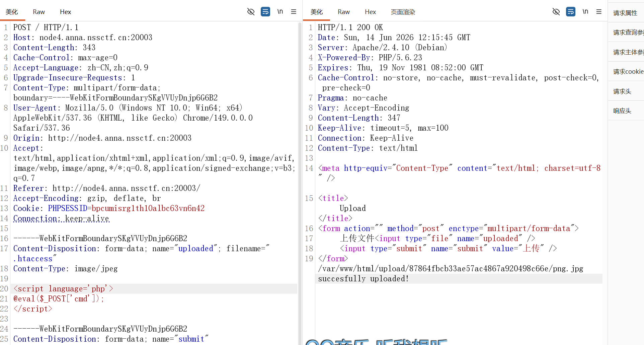
Task: Toggle hidden characters eye icon in request pane
Action: tap(251, 12)
